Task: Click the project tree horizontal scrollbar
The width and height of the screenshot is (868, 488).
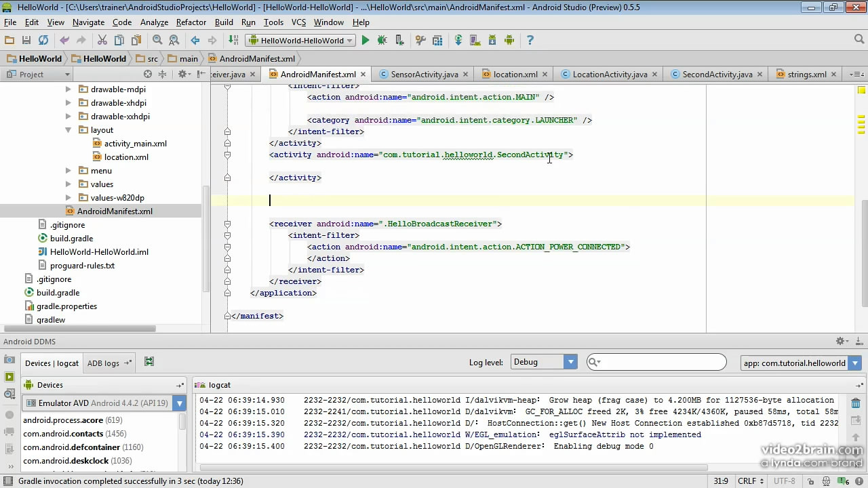Action: (79, 329)
